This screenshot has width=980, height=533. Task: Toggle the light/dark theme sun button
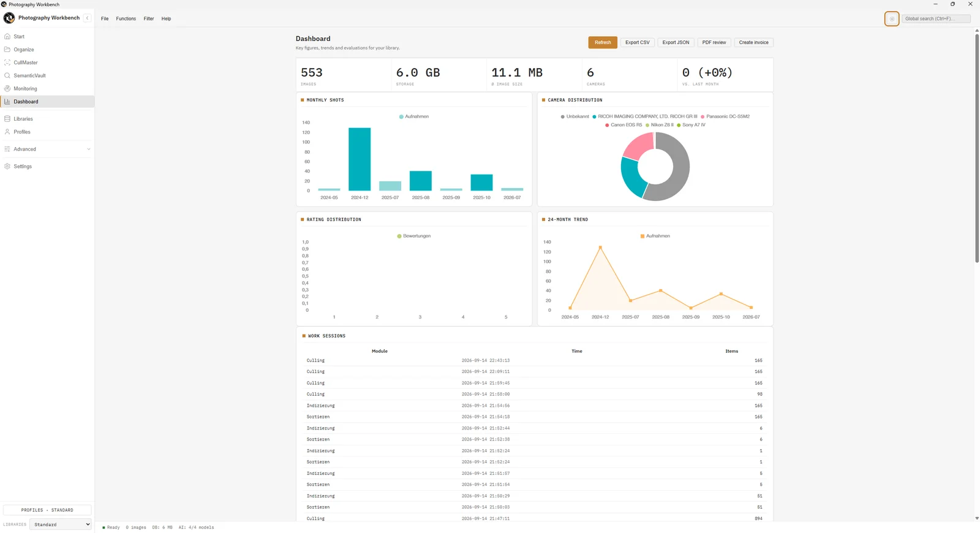coord(892,19)
